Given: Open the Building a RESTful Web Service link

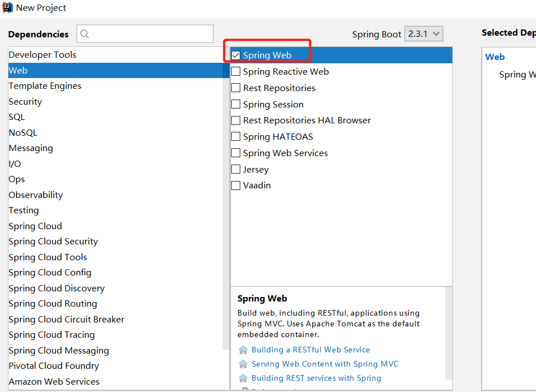Looking at the screenshot, I should click(x=310, y=350).
